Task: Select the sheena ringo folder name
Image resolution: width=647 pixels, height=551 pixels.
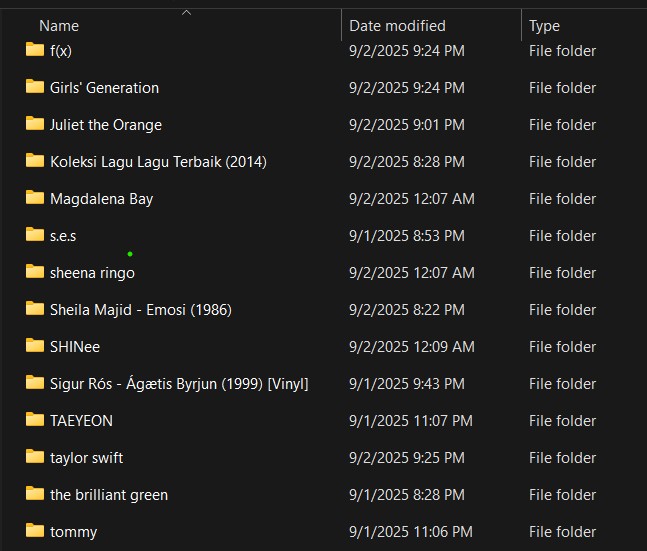Action: (x=92, y=273)
